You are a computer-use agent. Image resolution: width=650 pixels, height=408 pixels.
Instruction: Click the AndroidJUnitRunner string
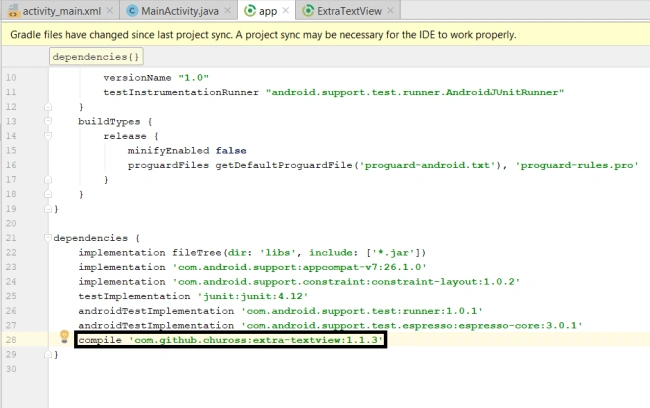point(415,92)
